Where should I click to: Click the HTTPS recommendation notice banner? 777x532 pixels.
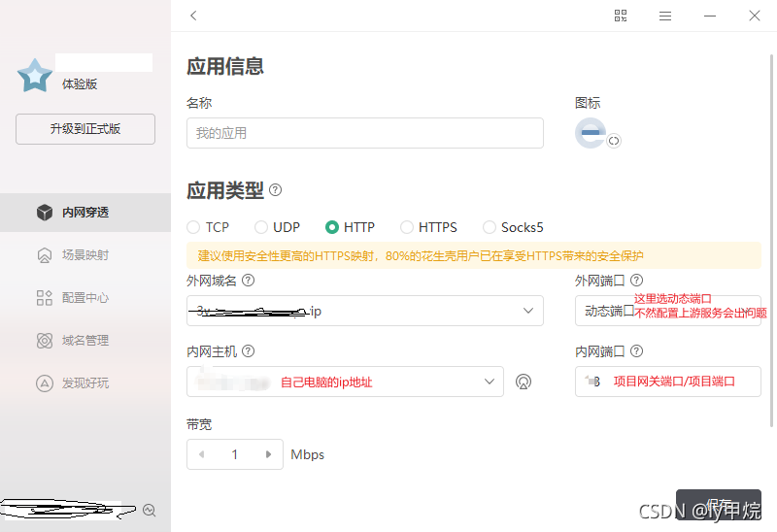click(473, 256)
